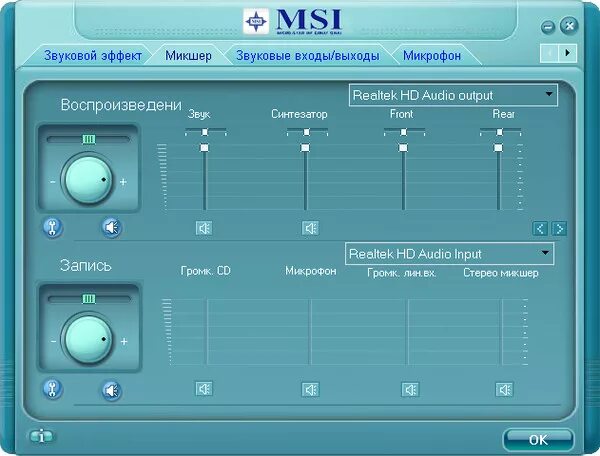Show next playback channels with right arrow
The height and width of the screenshot is (456, 600).
click(559, 229)
